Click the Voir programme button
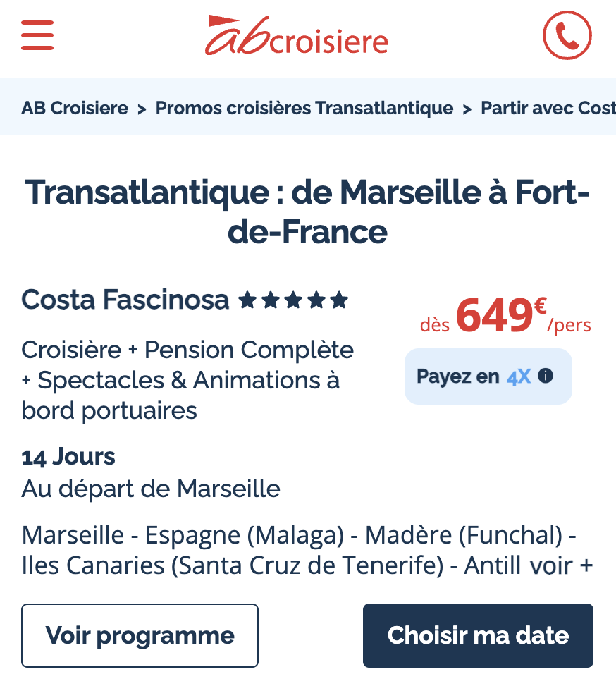 pyautogui.click(x=140, y=635)
